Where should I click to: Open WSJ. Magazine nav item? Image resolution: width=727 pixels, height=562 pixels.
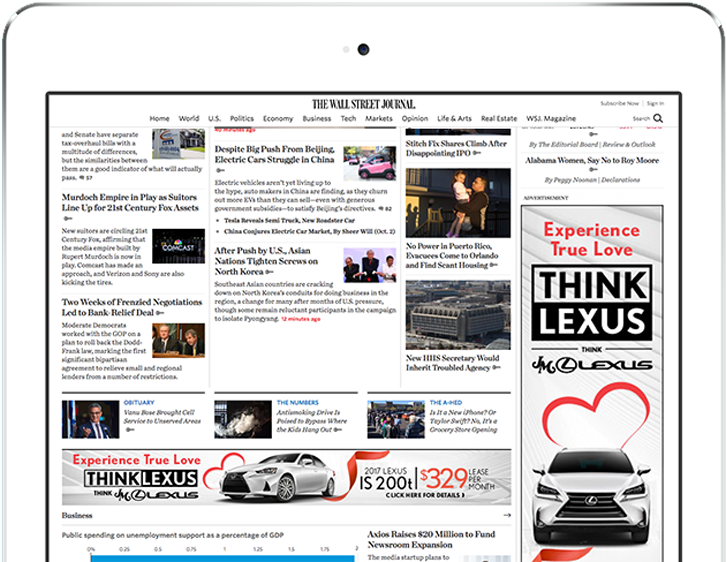coord(551,119)
